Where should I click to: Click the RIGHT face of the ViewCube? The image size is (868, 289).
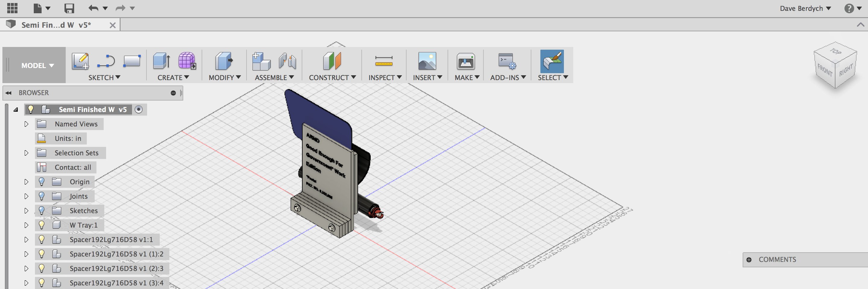point(846,70)
